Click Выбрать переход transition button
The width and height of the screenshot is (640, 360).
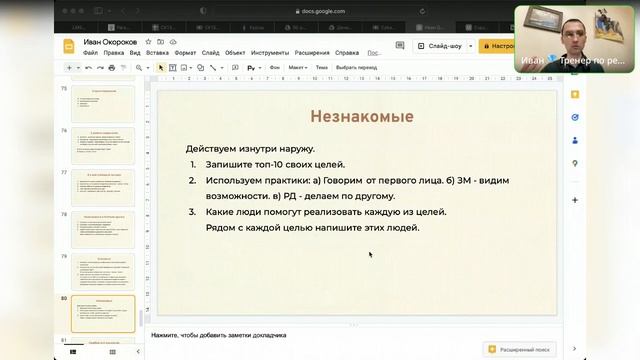[356, 67]
